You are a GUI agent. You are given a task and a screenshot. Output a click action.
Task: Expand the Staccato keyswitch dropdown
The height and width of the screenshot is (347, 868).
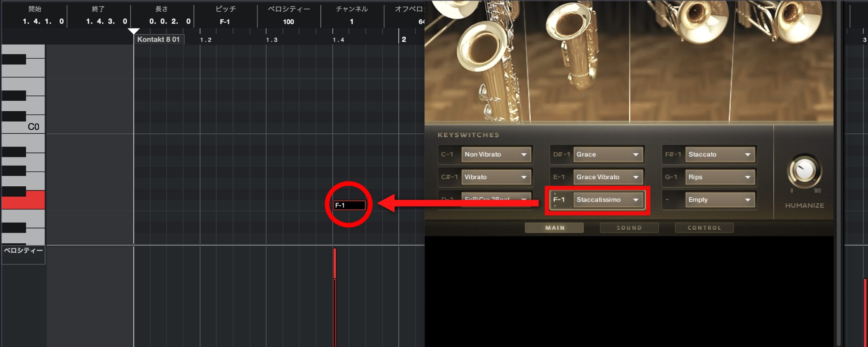(x=720, y=154)
